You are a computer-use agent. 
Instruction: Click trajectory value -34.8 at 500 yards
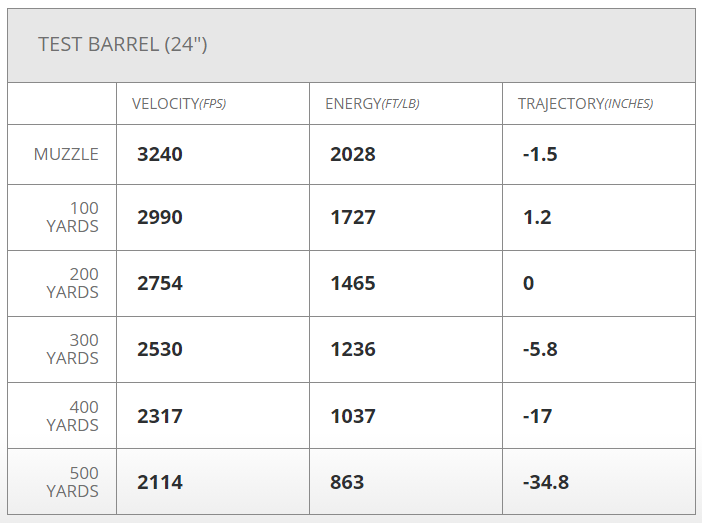546,482
